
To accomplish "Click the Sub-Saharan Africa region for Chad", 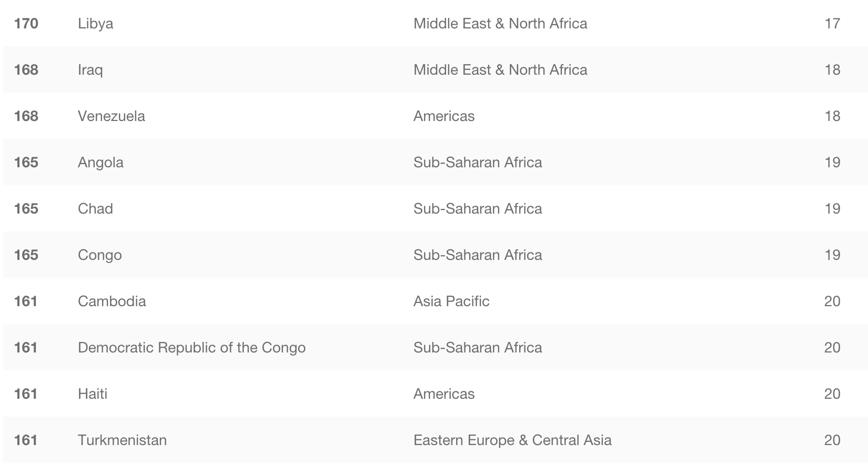I will pyautogui.click(x=478, y=208).
